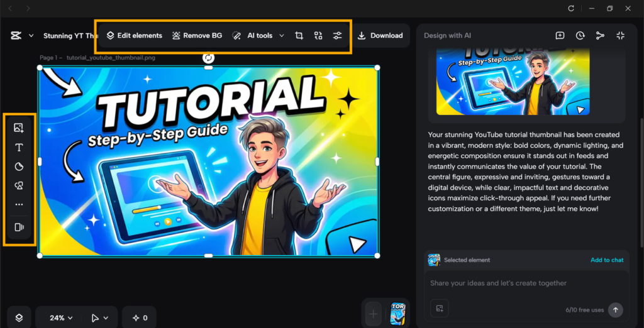The image size is (644, 328).
Task: Click the 6/10 free uses label
Action: 584,310
